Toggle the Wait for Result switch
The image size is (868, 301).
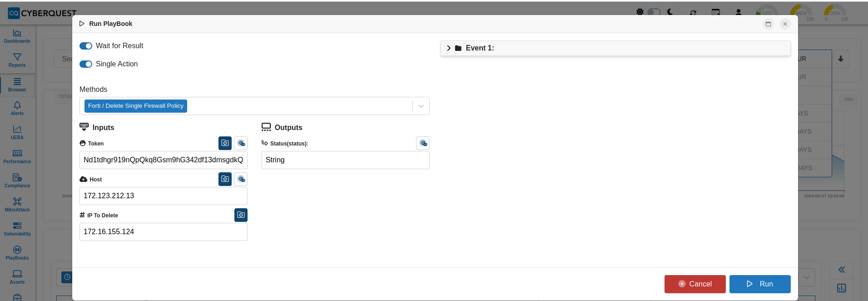86,46
